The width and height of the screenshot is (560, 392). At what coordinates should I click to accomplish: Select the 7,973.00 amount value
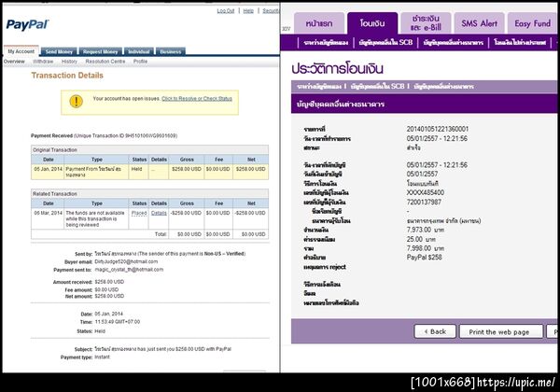point(419,230)
